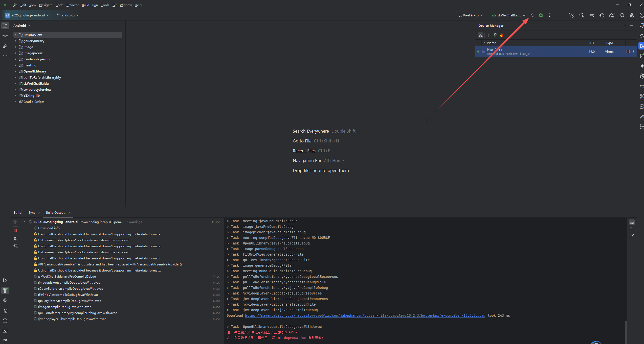644x344 pixels.
Task: Open the Problems tool window icon
Action: [x=5, y=321]
